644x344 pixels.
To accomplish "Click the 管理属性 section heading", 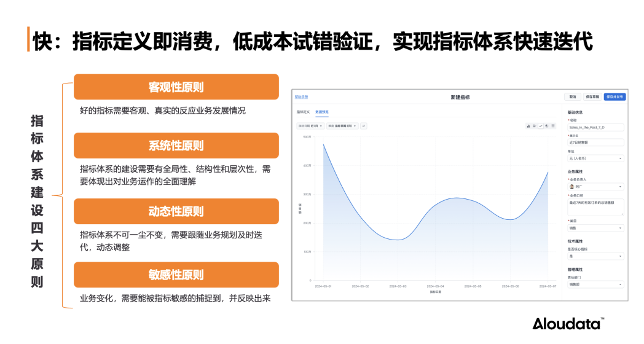I will point(575,270).
